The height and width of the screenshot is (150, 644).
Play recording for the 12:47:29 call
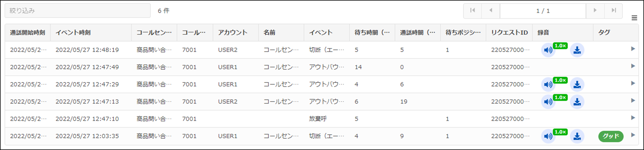[548, 85]
